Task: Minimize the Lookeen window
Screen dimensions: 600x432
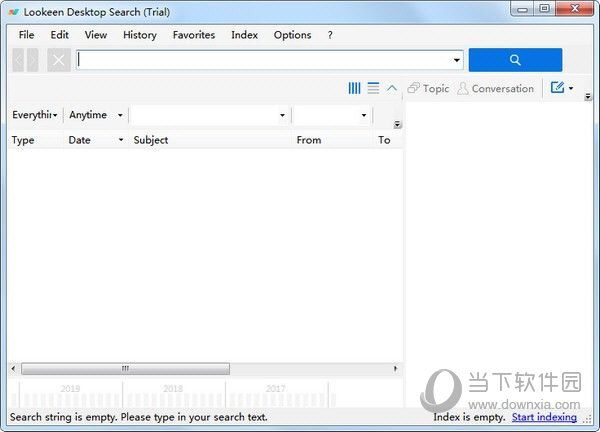Action: tap(522, 9)
